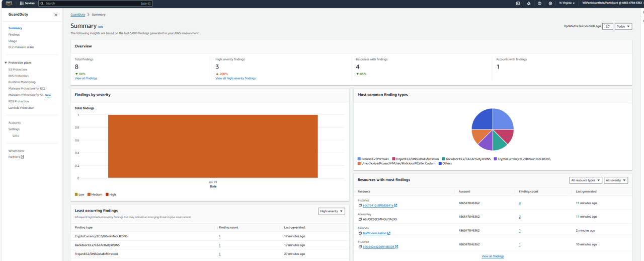The image size is (644, 261).
Task: Focus the top Search input field
Action: click(96, 3)
